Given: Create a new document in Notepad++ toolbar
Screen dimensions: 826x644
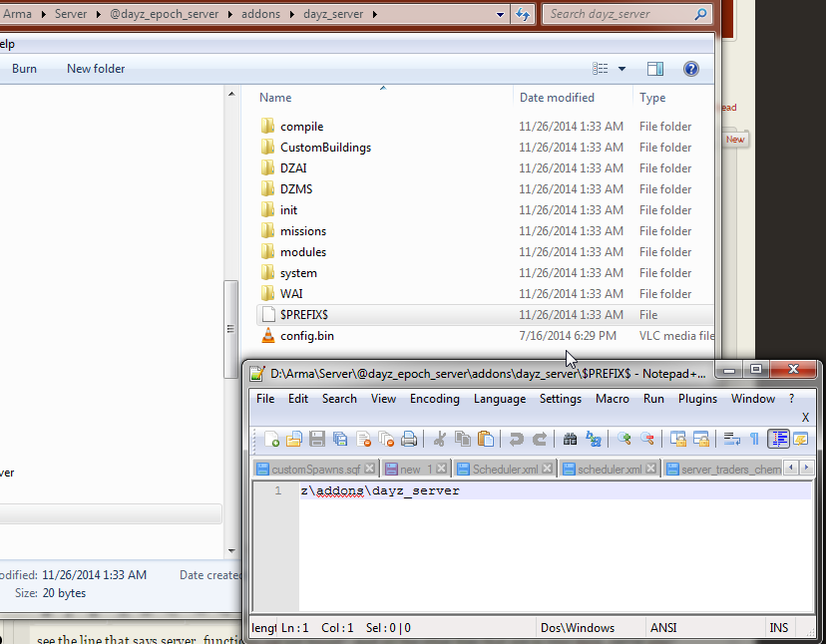Looking at the screenshot, I should click(x=271, y=439).
